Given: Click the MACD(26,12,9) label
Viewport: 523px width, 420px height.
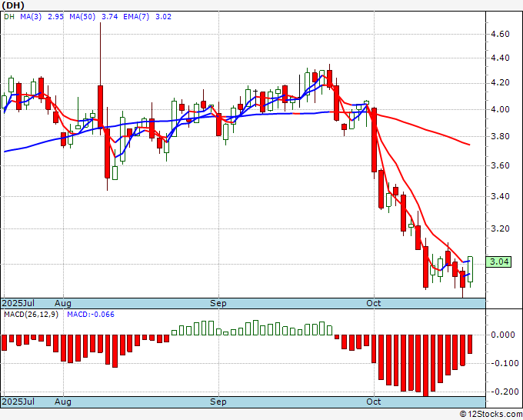Looking at the screenshot, I should [x=31, y=315].
